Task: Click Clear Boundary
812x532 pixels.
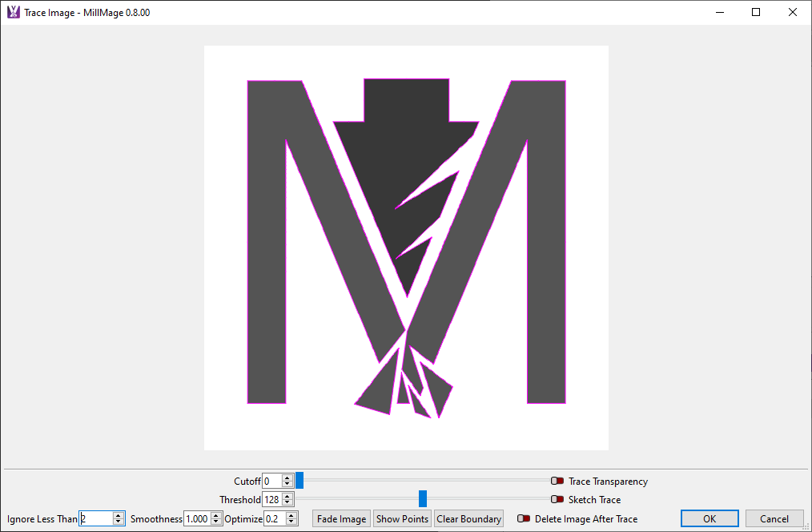Action: click(469, 519)
